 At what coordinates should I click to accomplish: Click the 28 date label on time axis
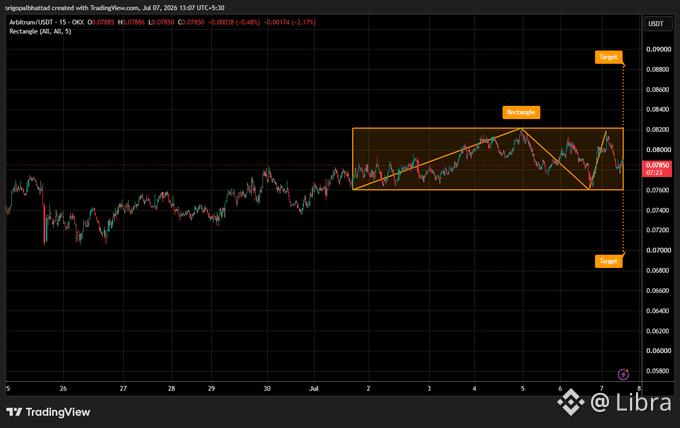click(x=171, y=389)
